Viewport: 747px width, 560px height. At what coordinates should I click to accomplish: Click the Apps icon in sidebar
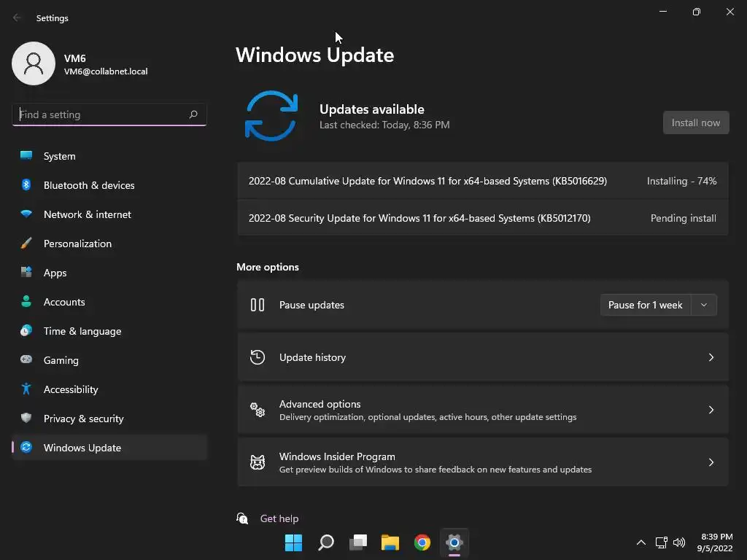(x=26, y=272)
